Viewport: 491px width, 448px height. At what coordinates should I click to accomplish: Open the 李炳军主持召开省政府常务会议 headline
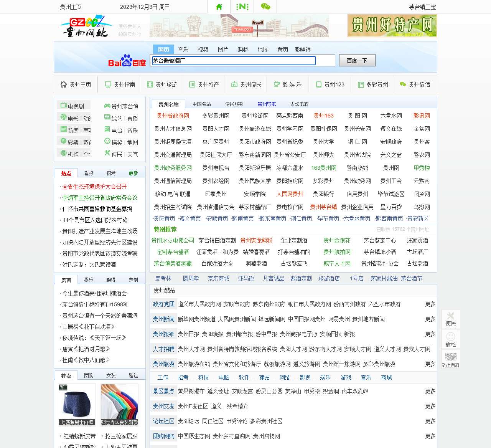coord(100,198)
